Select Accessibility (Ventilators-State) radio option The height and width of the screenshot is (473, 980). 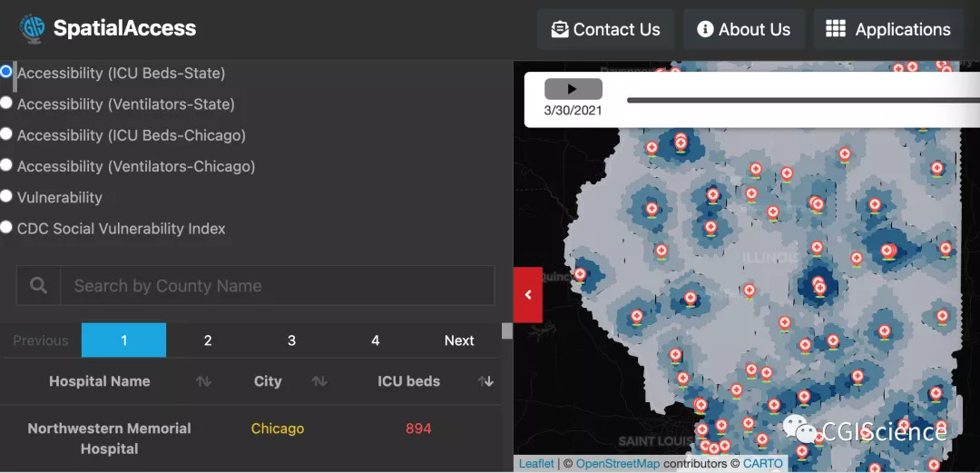tap(6, 103)
